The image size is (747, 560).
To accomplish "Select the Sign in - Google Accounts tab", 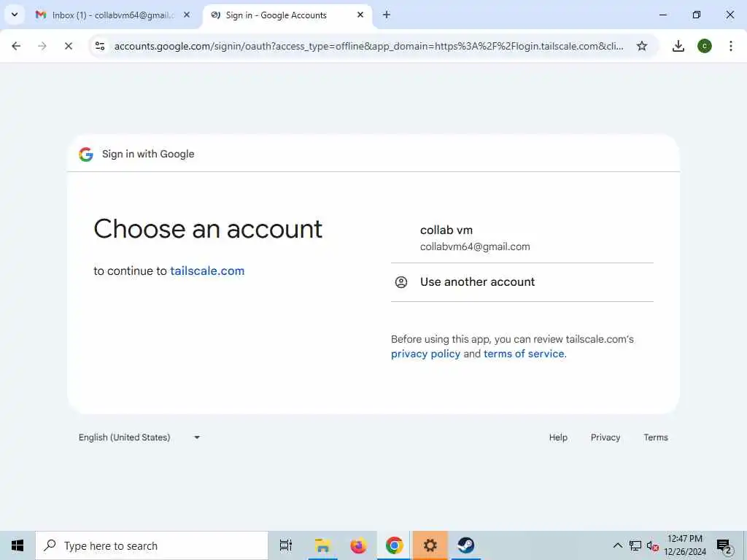I will pyautogui.click(x=287, y=15).
